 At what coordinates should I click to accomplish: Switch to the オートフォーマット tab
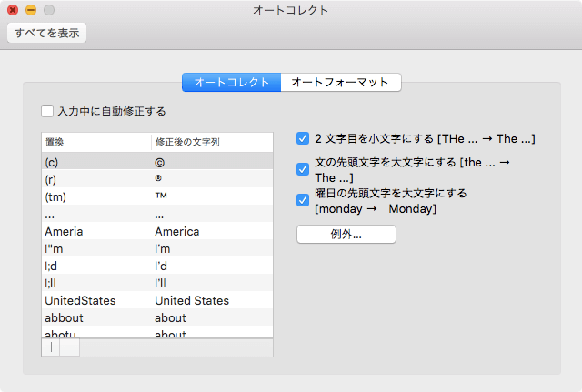click(x=341, y=83)
